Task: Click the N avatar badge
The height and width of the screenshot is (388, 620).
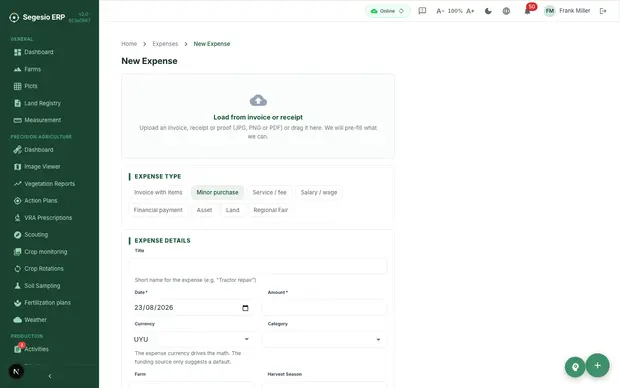Action: [x=16, y=371]
